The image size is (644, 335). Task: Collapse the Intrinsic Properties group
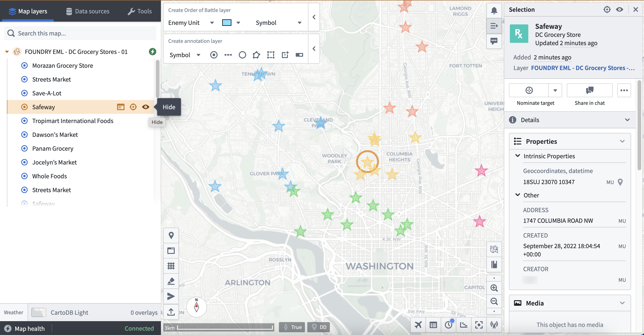coord(517,156)
